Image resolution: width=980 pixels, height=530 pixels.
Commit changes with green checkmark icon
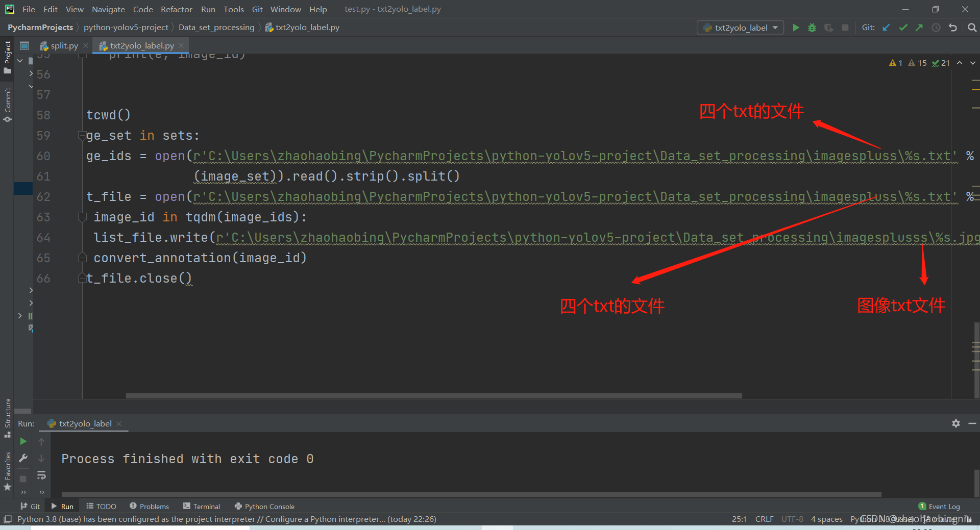click(x=903, y=28)
